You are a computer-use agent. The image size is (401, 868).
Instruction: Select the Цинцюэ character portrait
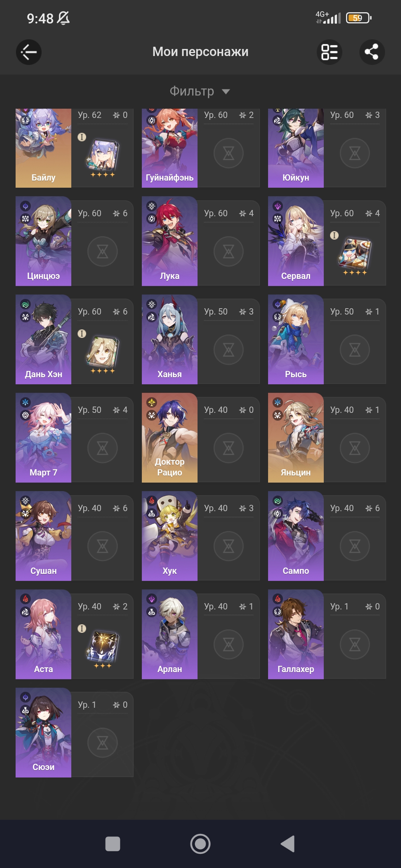click(x=43, y=241)
